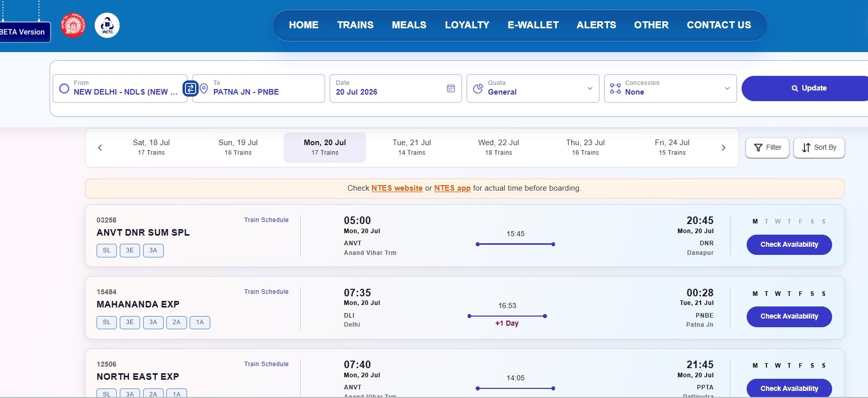Select SL class for MAHANANDA EXP
This screenshot has height=398, width=868.
pyautogui.click(x=107, y=322)
